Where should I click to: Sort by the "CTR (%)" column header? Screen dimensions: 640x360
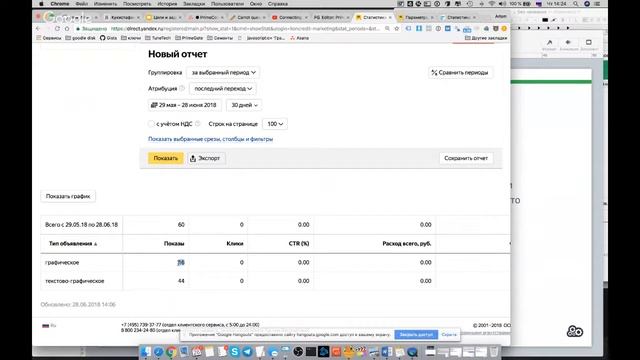point(299,244)
